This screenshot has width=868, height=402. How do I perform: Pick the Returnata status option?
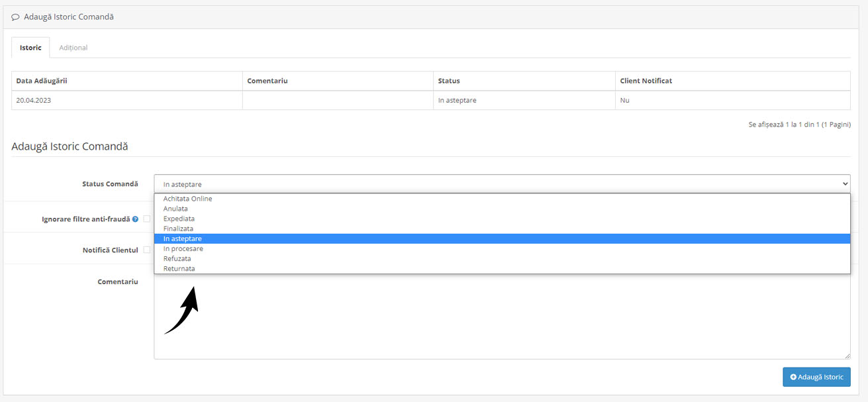point(502,268)
